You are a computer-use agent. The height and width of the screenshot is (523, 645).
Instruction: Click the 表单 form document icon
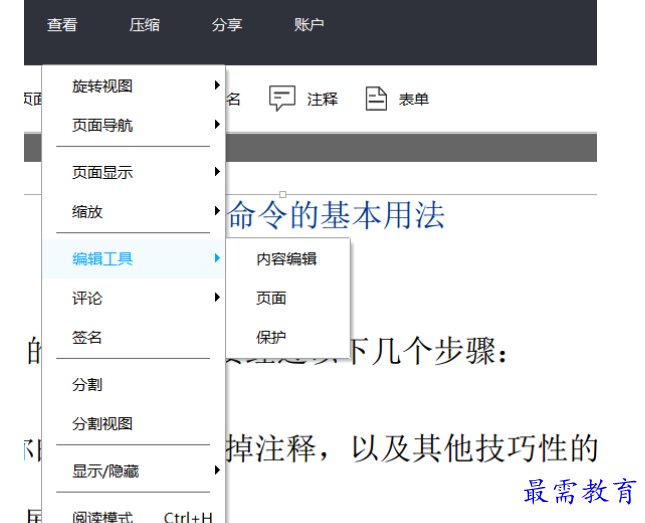pyautogui.click(x=376, y=98)
